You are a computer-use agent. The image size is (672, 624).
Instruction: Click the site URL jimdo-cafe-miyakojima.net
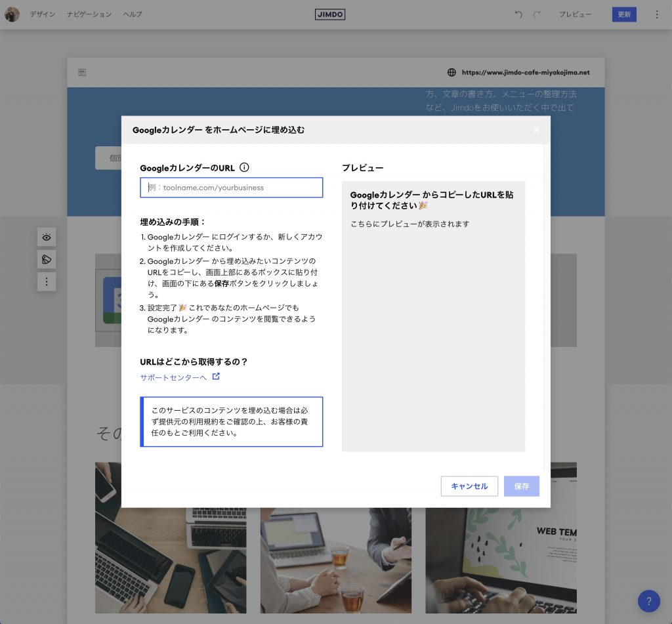pyautogui.click(x=526, y=72)
